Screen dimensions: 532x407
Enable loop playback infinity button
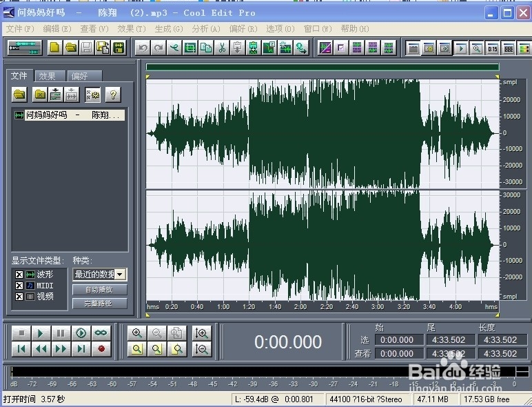(101, 333)
